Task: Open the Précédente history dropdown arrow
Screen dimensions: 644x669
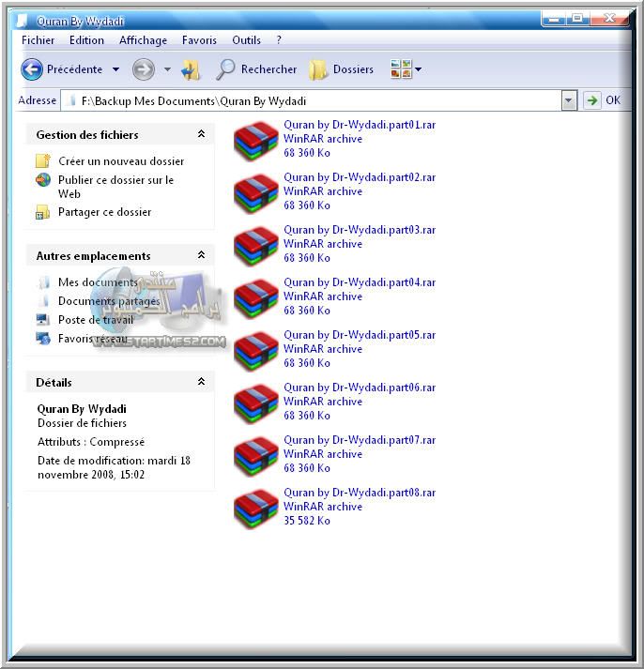Action: point(115,69)
